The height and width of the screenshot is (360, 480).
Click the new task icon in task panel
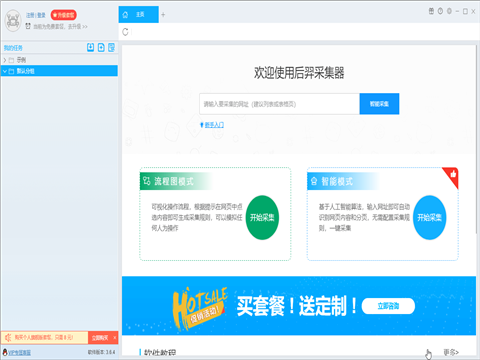coord(101,47)
